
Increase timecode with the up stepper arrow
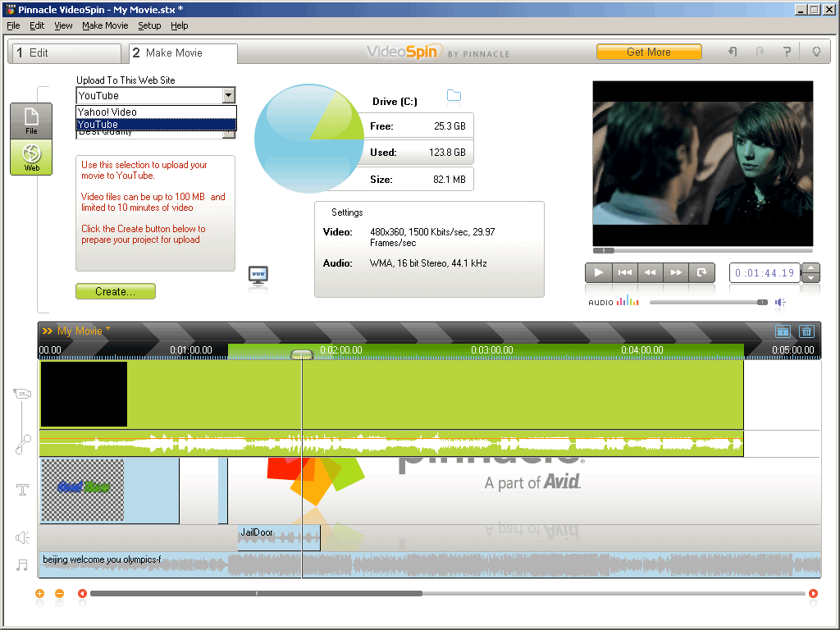click(x=810, y=268)
